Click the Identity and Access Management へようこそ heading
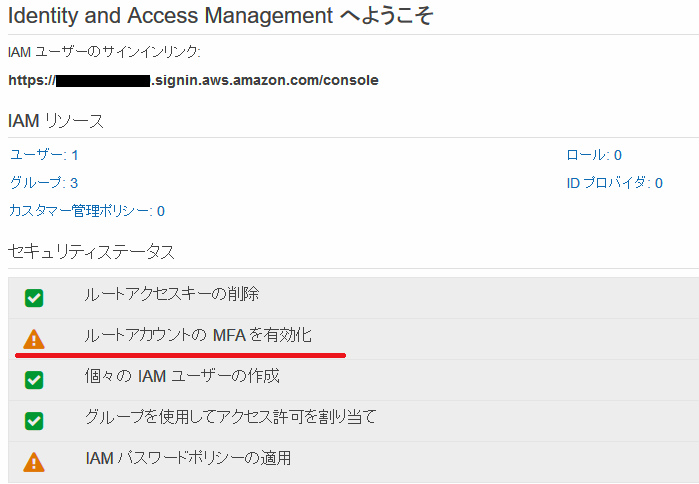 220,15
